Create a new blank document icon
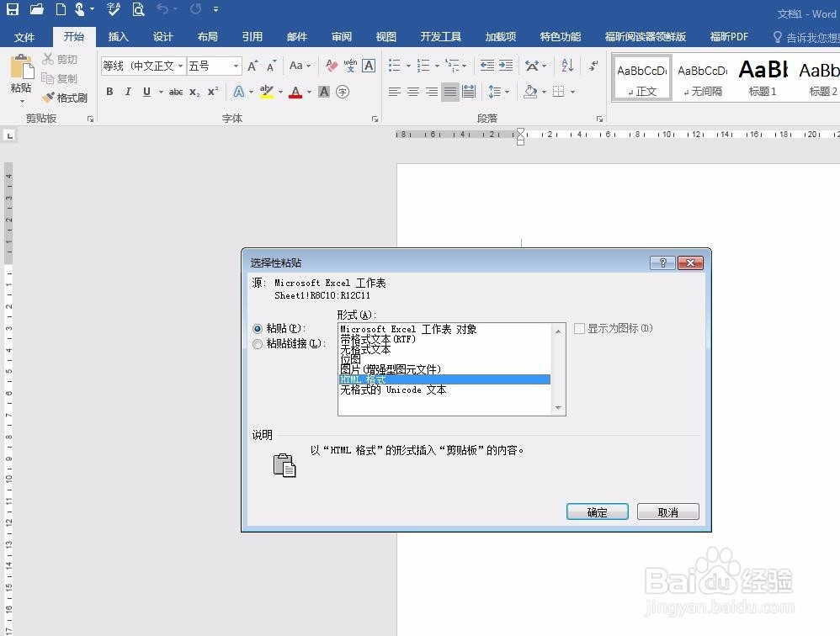The image size is (840, 636). pos(61,8)
